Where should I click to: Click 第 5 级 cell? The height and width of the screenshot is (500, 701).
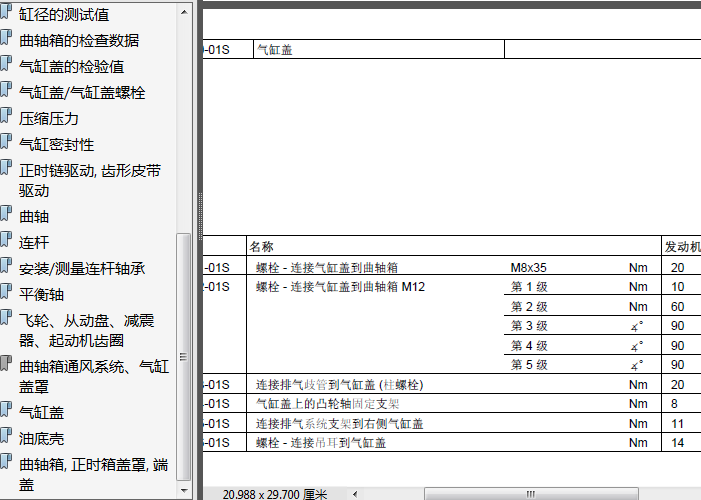(529, 364)
